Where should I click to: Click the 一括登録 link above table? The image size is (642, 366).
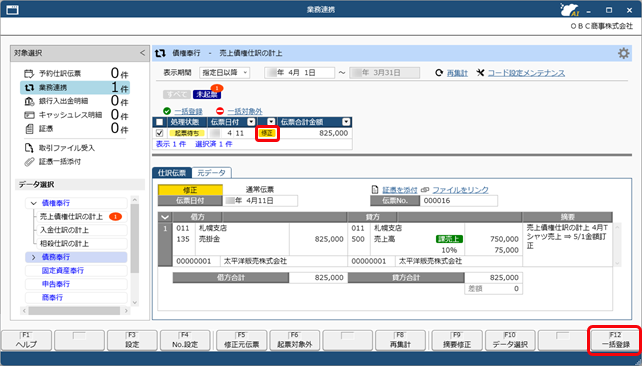pyautogui.click(x=188, y=111)
